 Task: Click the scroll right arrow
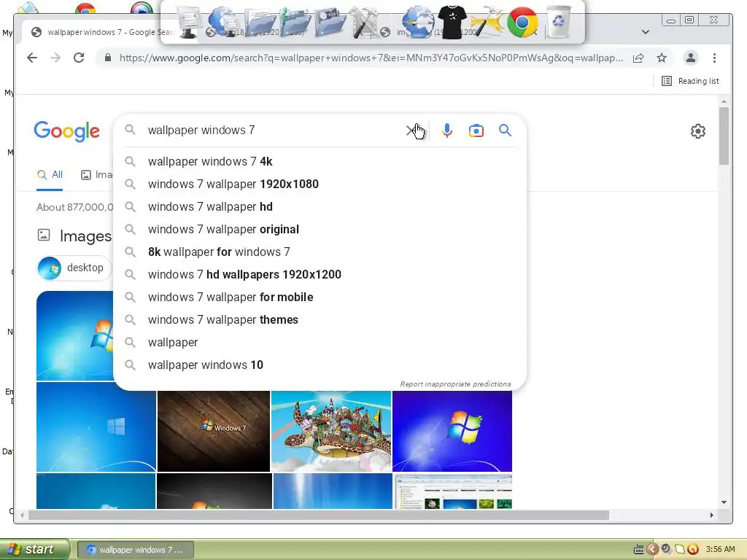712,515
